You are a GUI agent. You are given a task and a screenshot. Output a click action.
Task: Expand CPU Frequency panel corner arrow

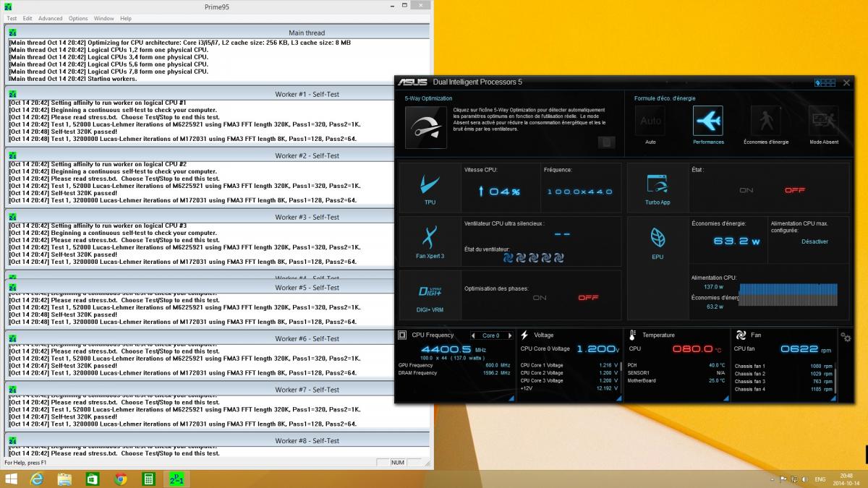pos(511,398)
